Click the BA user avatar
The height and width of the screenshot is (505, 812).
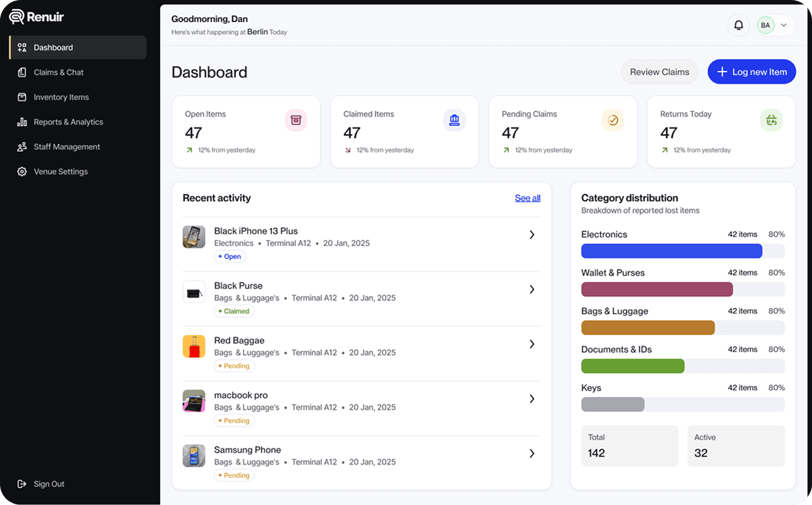click(766, 25)
